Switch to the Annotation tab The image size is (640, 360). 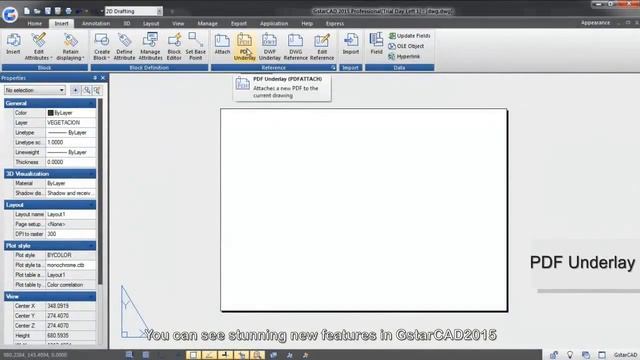[96, 24]
